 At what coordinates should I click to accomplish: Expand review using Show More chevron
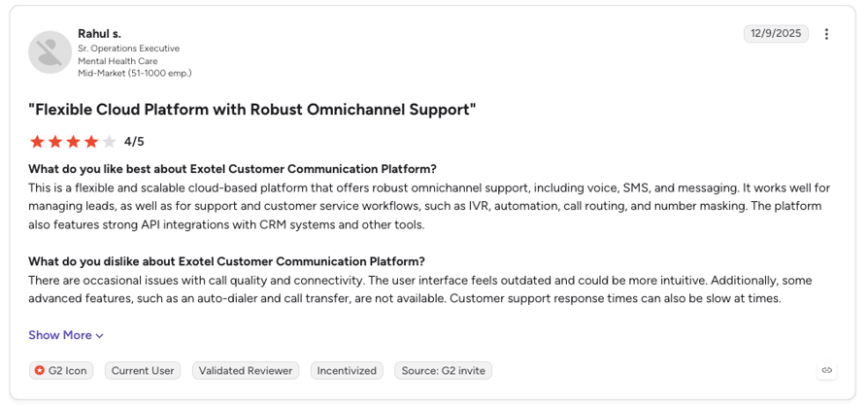[x=100, y=336]
